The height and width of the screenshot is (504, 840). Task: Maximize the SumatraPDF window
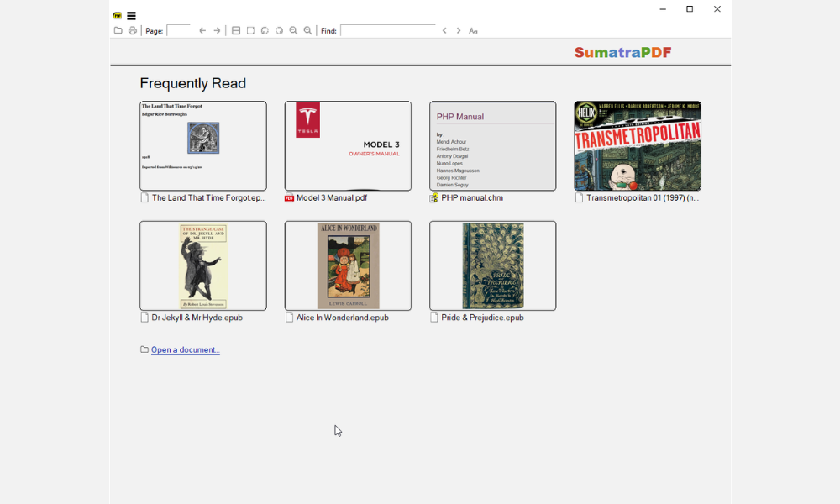pos(690,9)
